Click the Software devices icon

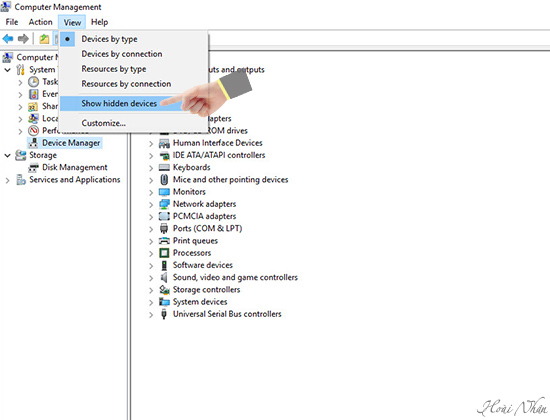(164, 265)
